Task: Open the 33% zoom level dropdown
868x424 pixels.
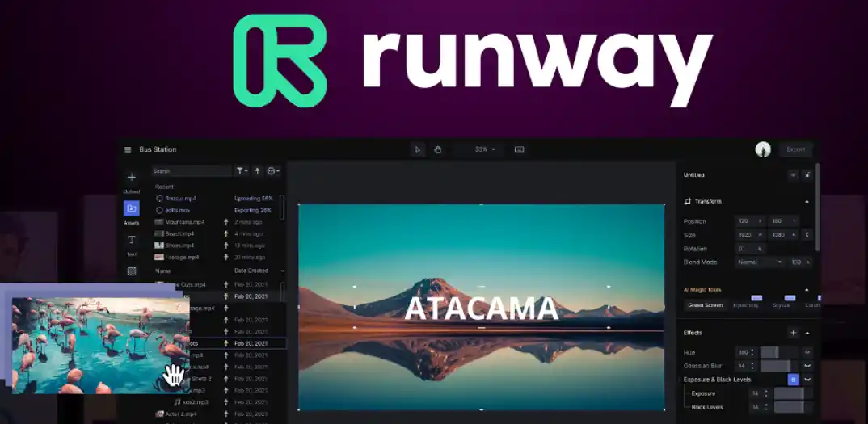Action: 485,149
